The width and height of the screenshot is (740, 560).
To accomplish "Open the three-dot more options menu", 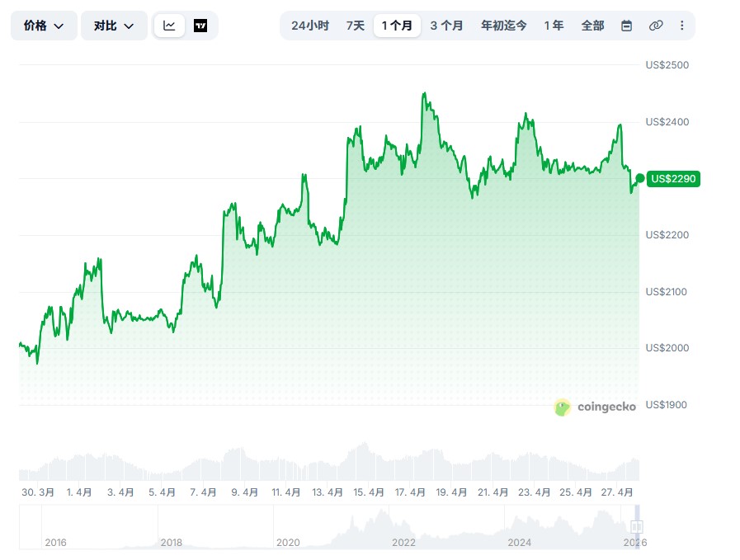I will click(x=681, y=26).
